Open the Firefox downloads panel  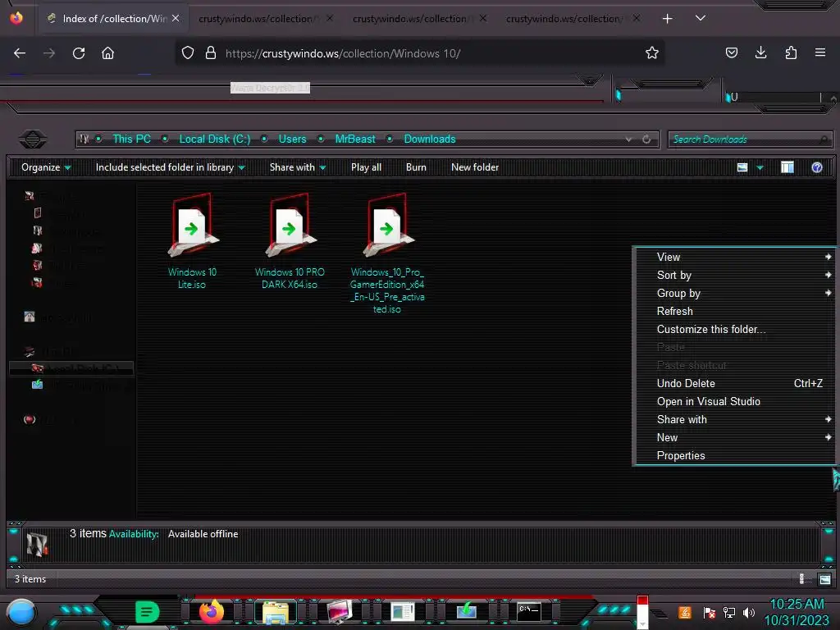[x=760, y=52]
